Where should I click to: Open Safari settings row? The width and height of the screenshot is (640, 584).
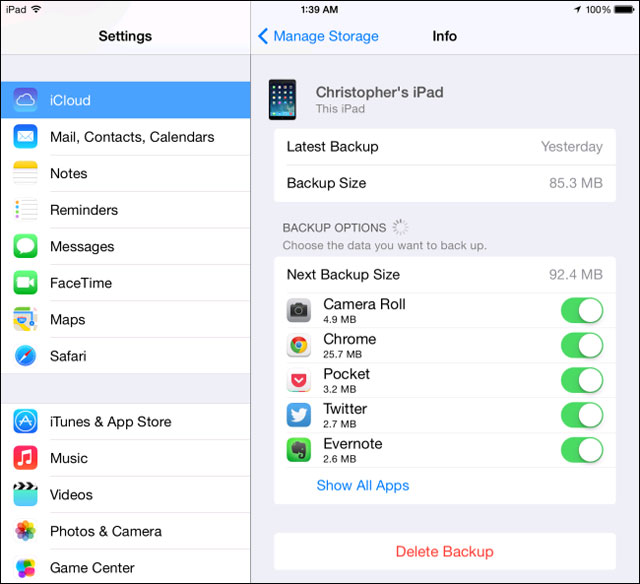point(126,356)
